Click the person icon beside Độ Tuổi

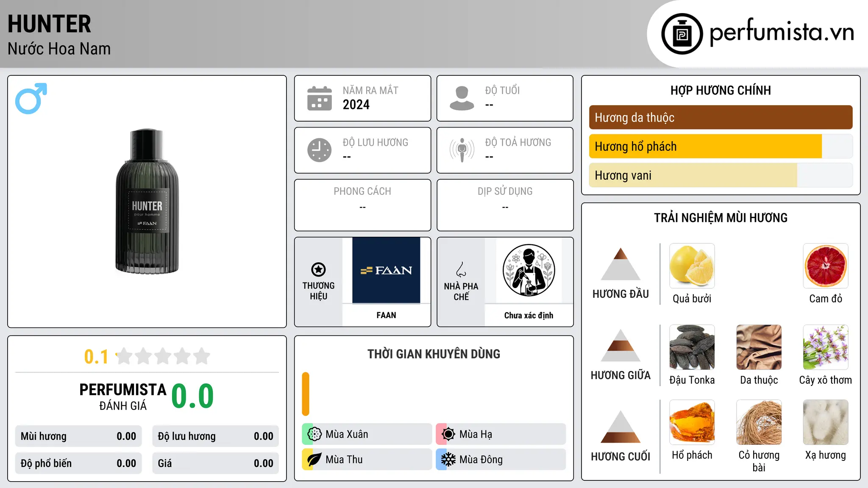(462, 98)
